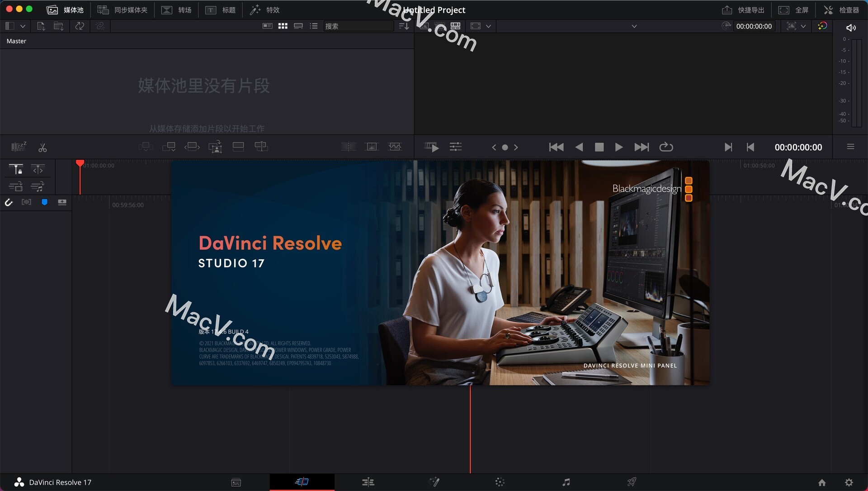Switch to the Fairlight music note page

coord(566,482)
